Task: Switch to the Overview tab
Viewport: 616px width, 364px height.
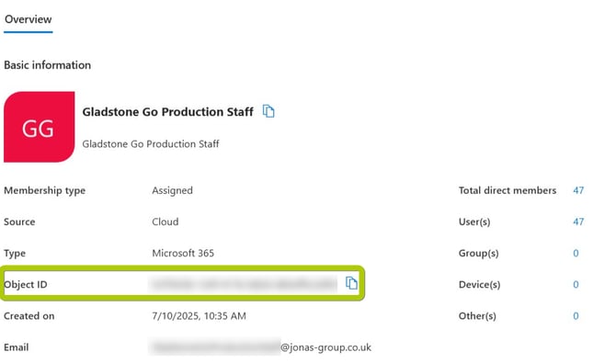Action: click(x=28, y=19)
